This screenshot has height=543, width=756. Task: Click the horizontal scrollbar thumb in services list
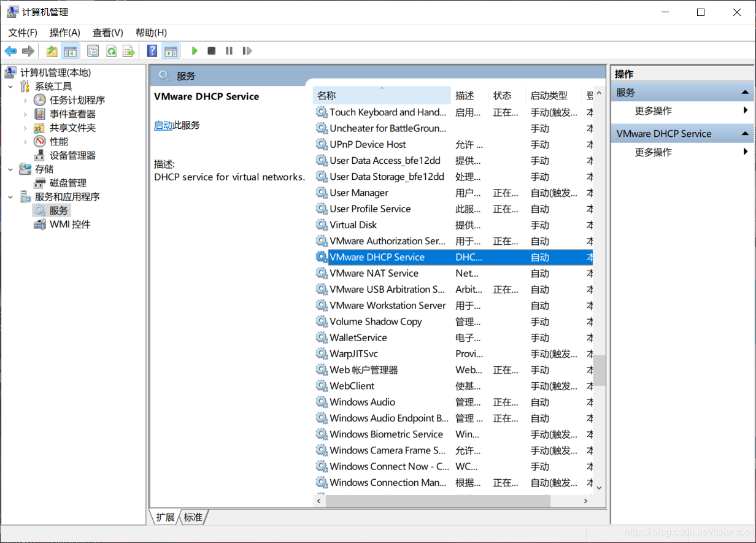pyautogui.click(x=439, y=501)
